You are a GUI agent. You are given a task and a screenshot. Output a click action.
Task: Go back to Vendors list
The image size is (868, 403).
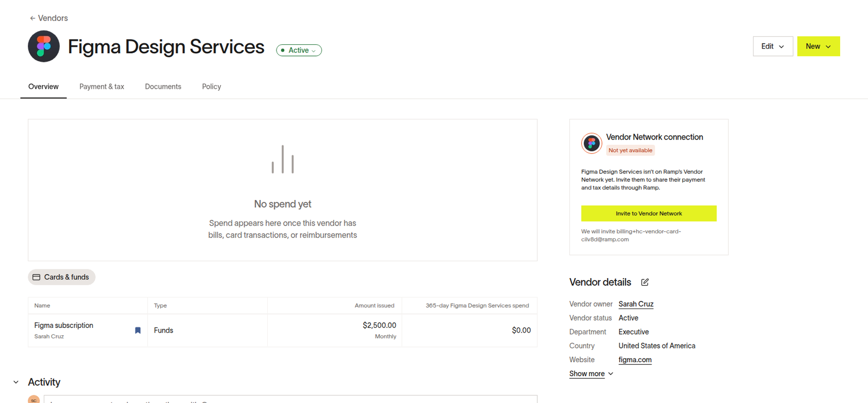coord(49,18)
